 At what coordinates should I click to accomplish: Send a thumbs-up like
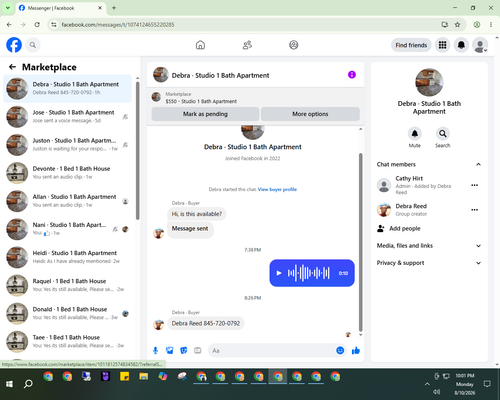(356, 350)
